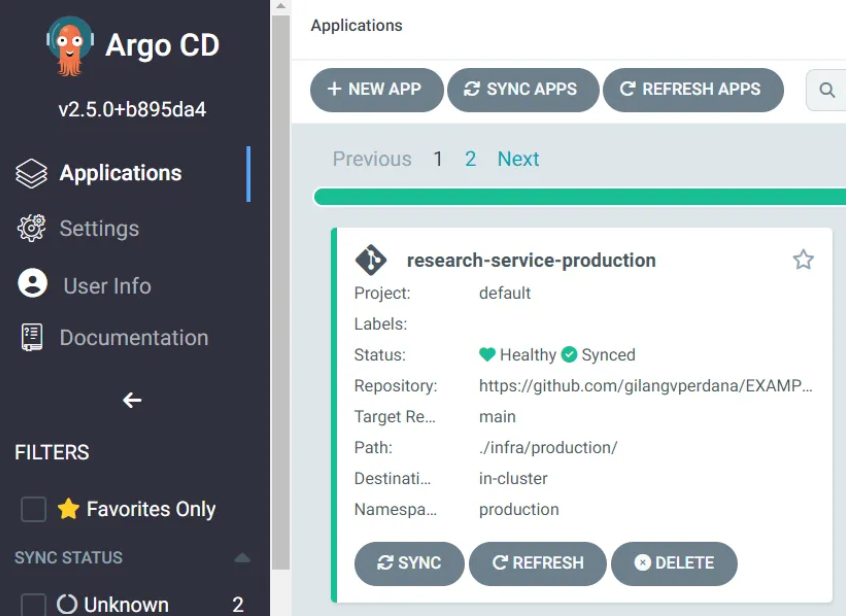Collapse the sidebar with the left arrow

pos(132,400)
